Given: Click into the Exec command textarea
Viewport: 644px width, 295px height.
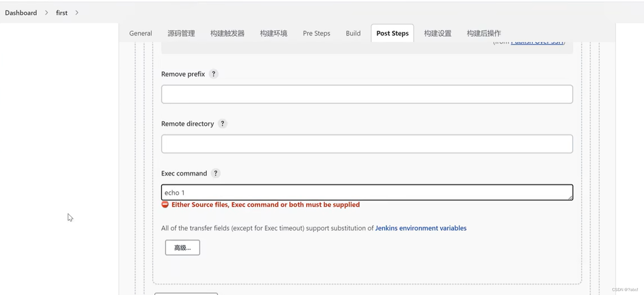Looking at the screenshot, I should (367, 192).
